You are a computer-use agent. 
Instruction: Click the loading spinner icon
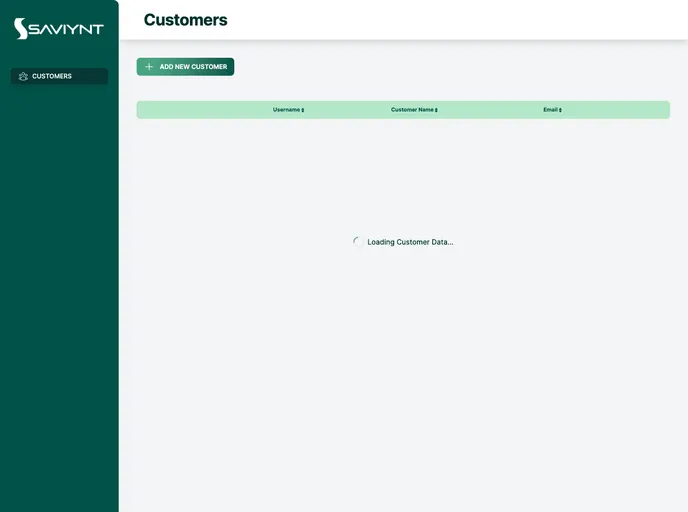pyautogui.click(x=358, y=242)
